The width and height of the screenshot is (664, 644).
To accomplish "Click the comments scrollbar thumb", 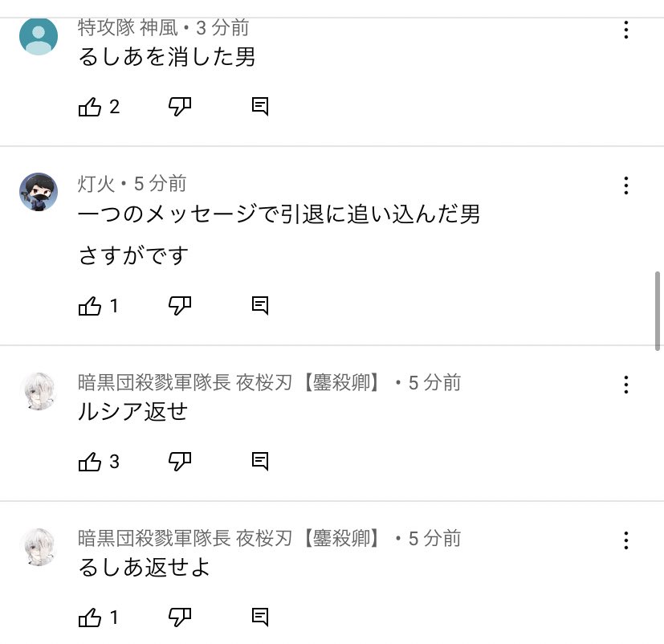I will click(658, 311).
